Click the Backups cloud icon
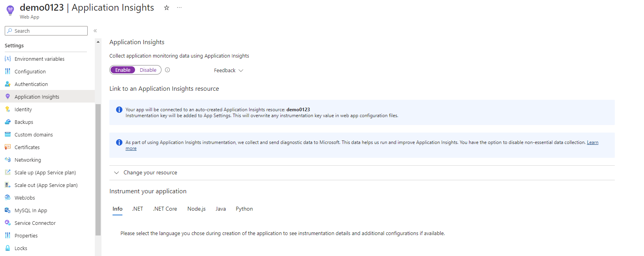 (8, 122)
